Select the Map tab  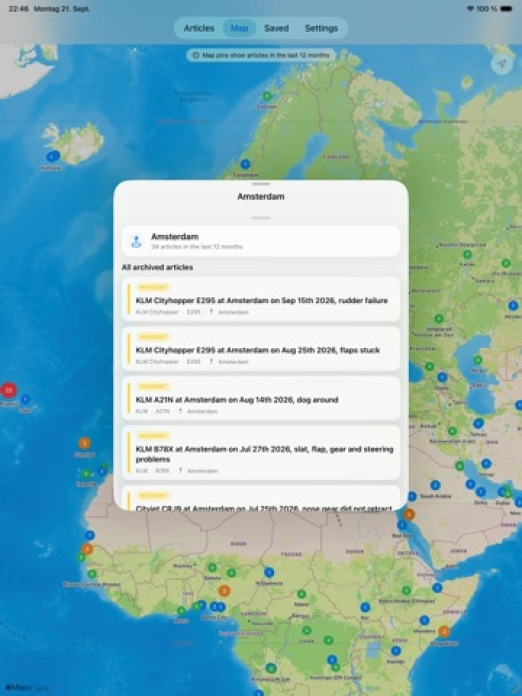pyautogui.click(x=239, y=28)
